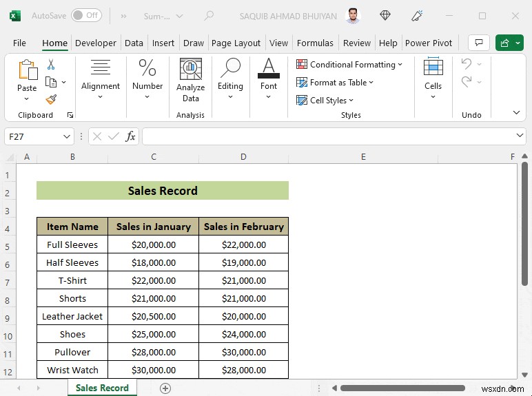
Task: Select the Leather Jacket cell
Action: pyautogui.click(x=72, y=316)
